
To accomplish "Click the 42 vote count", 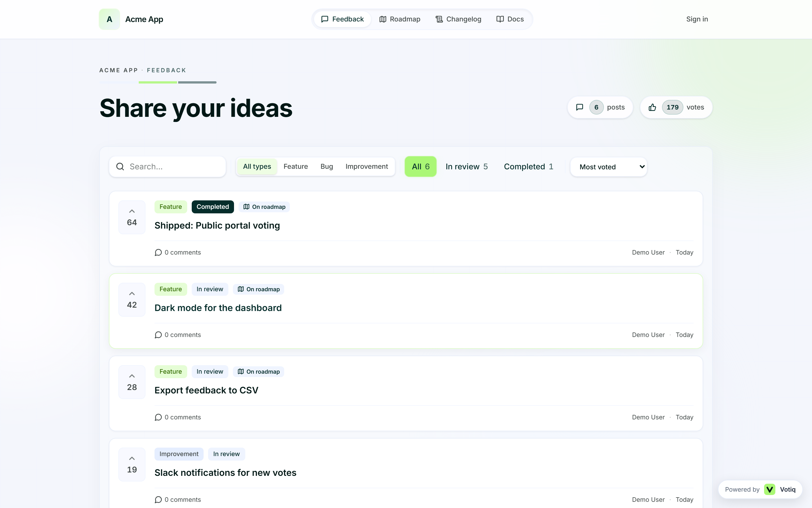I will click(132, 305).
